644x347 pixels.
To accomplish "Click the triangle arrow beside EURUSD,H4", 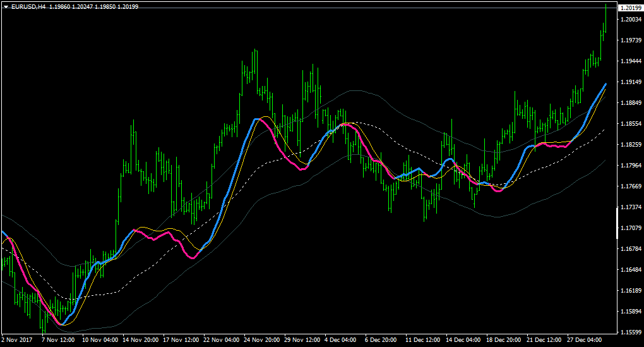I will tap(6, 6).
